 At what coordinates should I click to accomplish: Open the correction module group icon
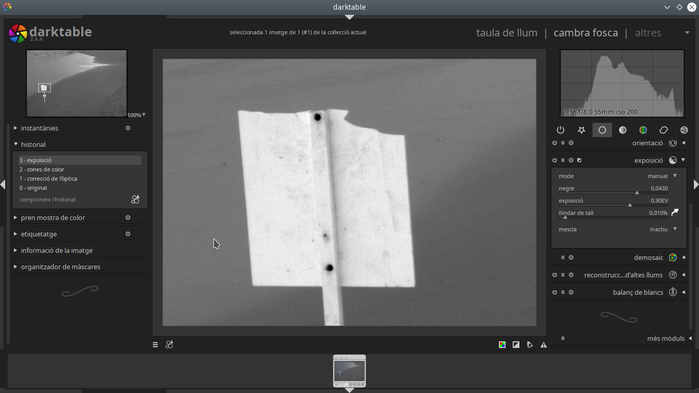click(x=663, y=130)
